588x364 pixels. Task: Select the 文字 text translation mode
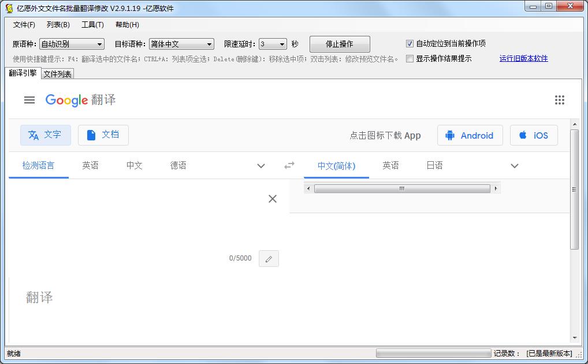(x=45, y=135)
